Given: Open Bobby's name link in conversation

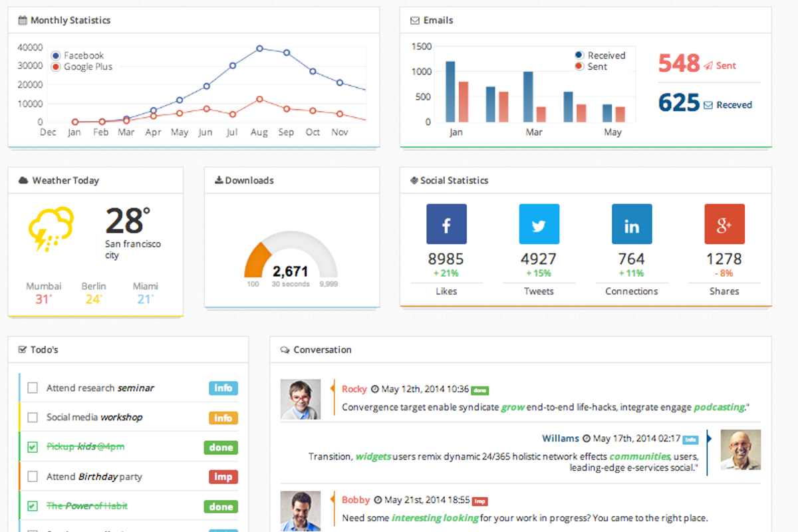Looking at the screenshot, I should point(356,500).
